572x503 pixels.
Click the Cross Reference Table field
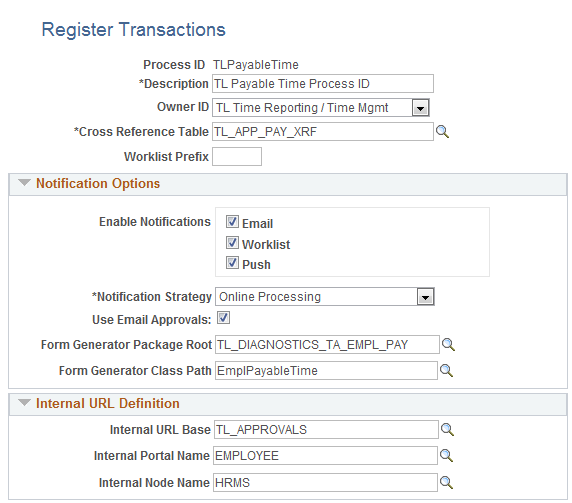click(323, 132)
